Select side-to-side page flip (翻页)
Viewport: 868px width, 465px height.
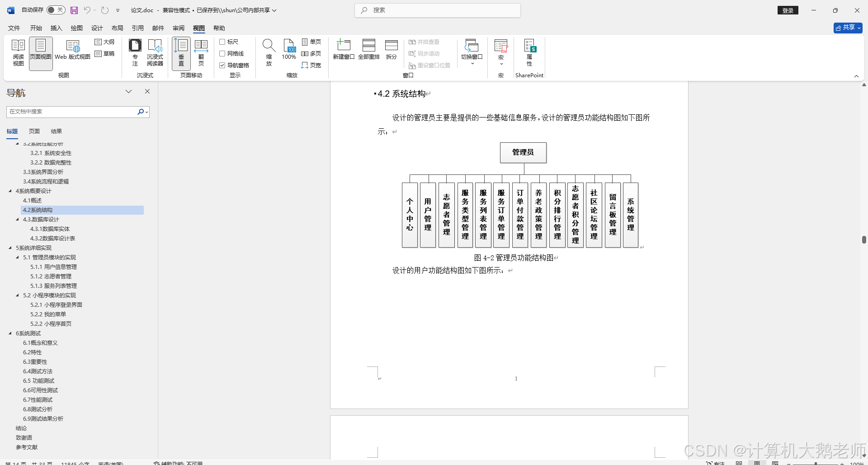pos(201,53)
